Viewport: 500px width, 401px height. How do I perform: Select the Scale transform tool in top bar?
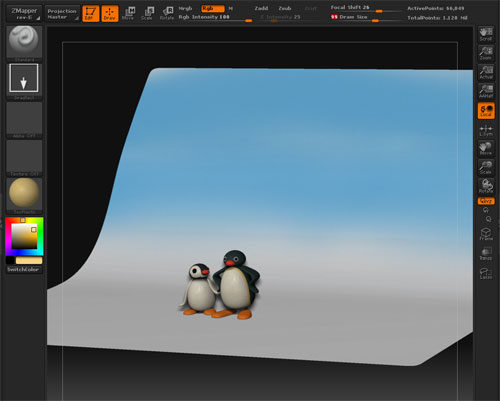point(147,14)
